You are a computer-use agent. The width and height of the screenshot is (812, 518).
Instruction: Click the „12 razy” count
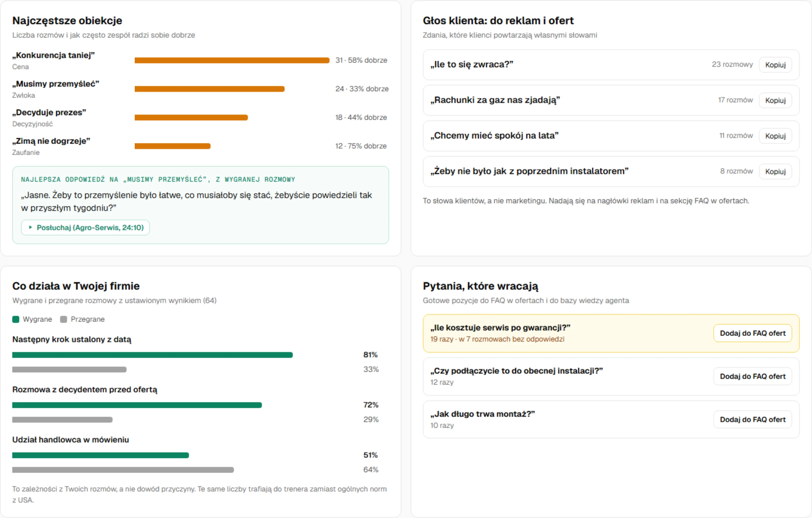[442, 382]
